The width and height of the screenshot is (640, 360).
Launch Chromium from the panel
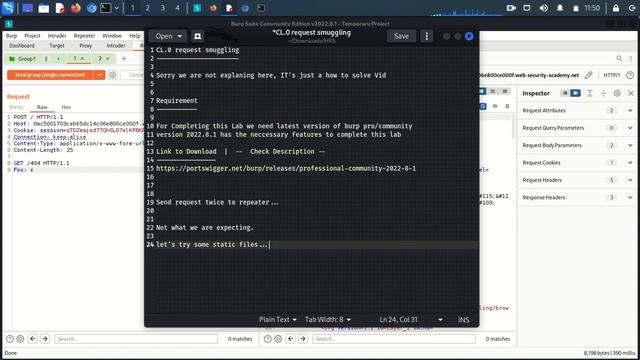(91, 8)
